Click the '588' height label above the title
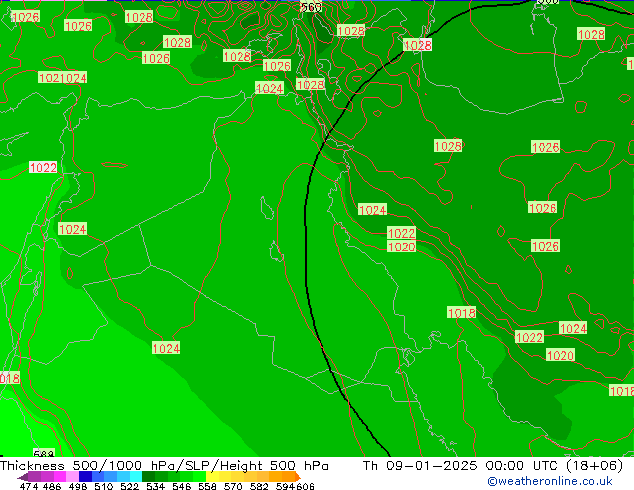This screenshot has width=634, height=490. point(44,454)
